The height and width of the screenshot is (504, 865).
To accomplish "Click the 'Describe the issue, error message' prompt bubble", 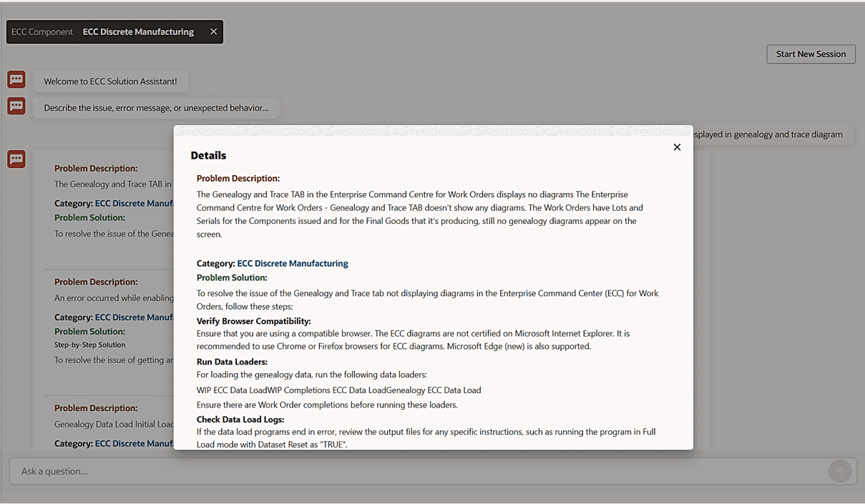I will 156,108.
